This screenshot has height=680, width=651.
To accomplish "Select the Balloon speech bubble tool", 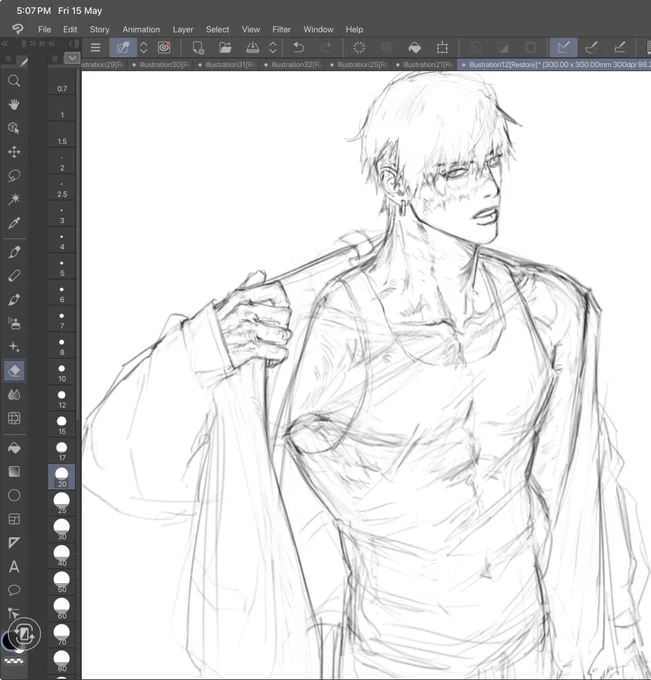I will click(14, 590).
